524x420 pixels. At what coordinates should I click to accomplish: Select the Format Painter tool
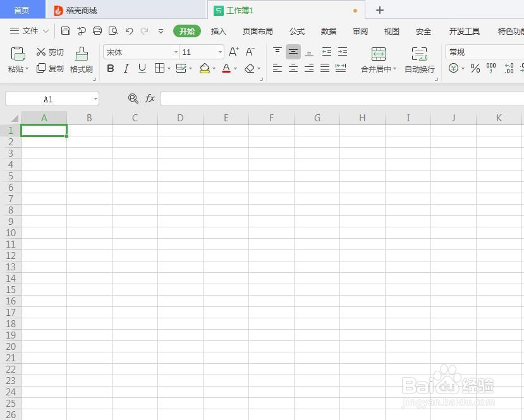pos(81,60)
